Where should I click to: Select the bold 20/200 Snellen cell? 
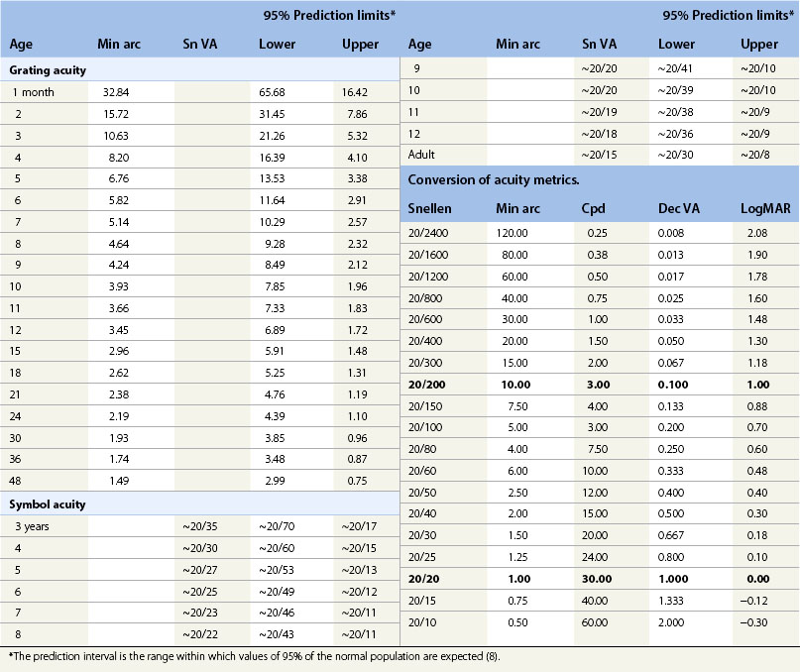tap(430, 382)
